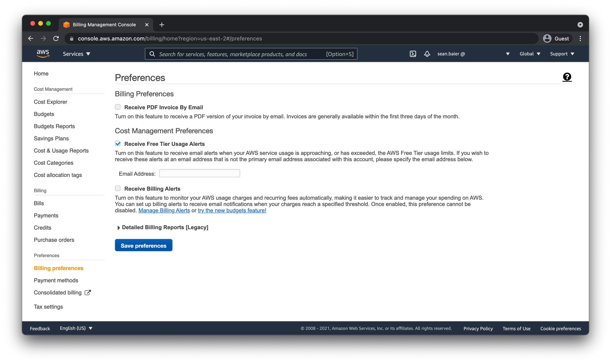This screenshot has height=364, width=611.
Task: Click the search bar icon
Action: coord(152,54)
